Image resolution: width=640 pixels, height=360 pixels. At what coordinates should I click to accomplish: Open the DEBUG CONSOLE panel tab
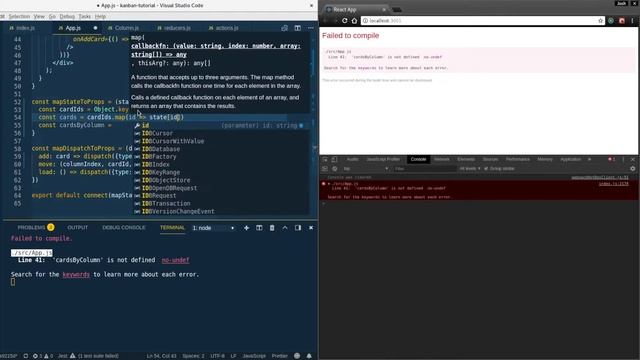click(x=124, y=227)
